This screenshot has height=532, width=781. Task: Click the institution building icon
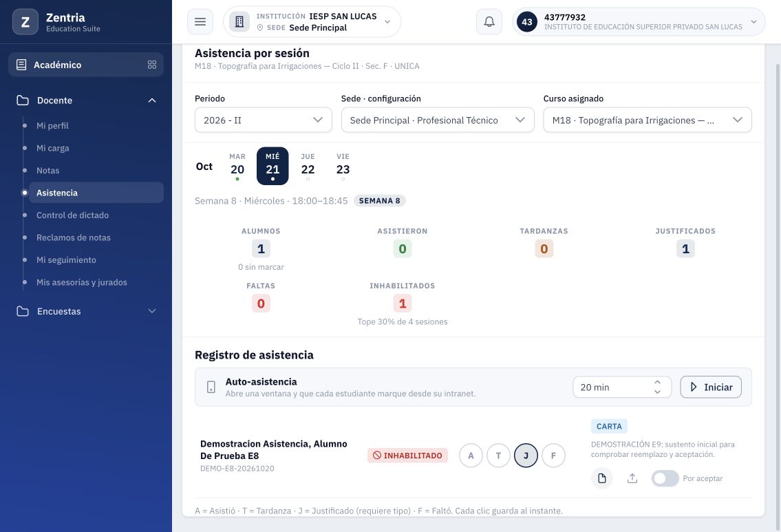[239, 22]
